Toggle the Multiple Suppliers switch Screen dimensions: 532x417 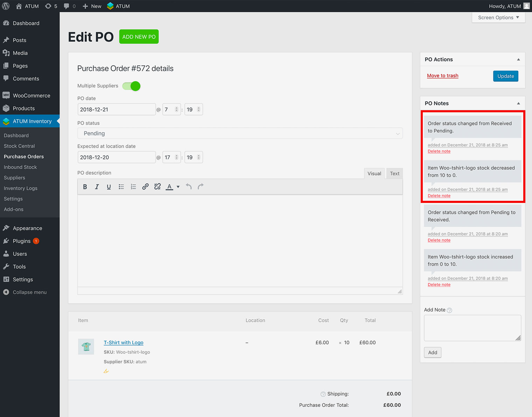pos(131,86)
